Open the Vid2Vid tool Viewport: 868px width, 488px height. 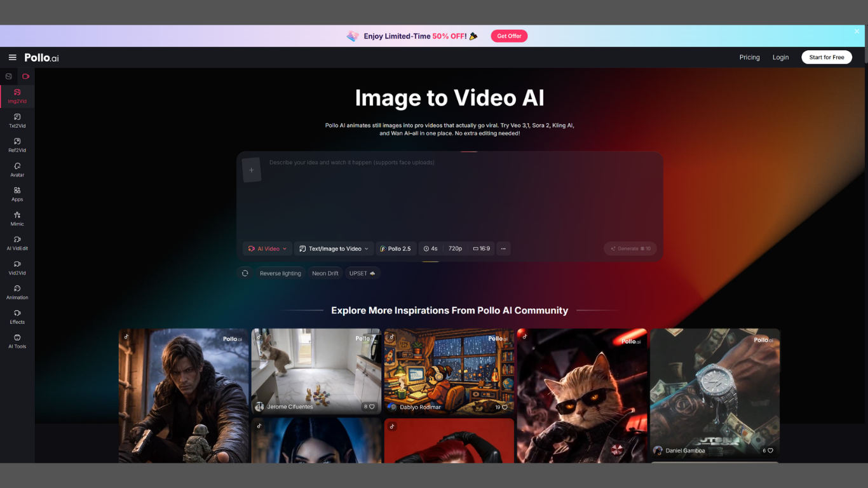click(17, 268)
